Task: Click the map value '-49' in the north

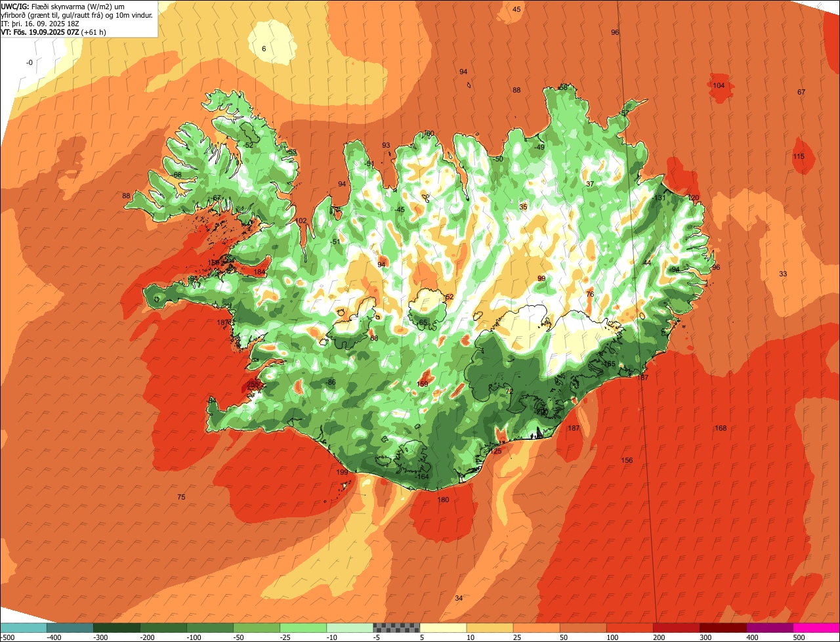Action: click(x=539, y=147)
